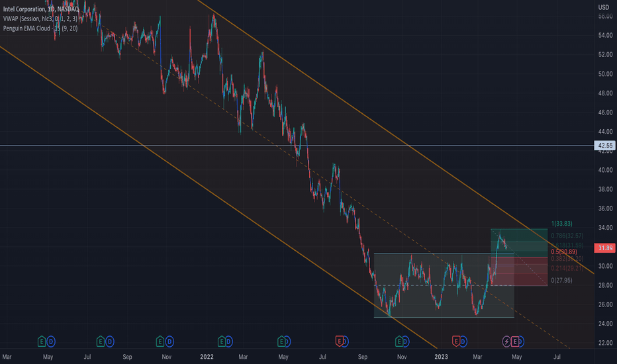Open the earnings marker near July 2021
The height and width of the screenshot is (364, 617).
pos(101,341)
